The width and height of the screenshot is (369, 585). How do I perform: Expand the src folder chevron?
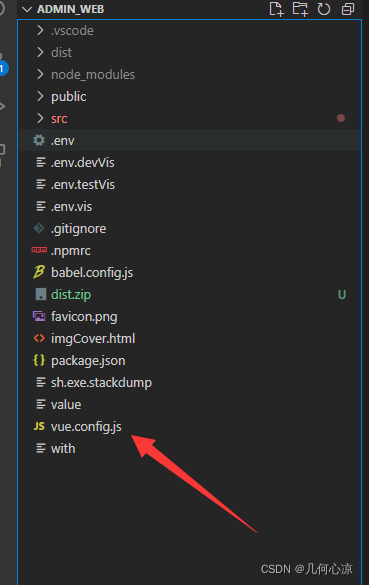[40, 118]
